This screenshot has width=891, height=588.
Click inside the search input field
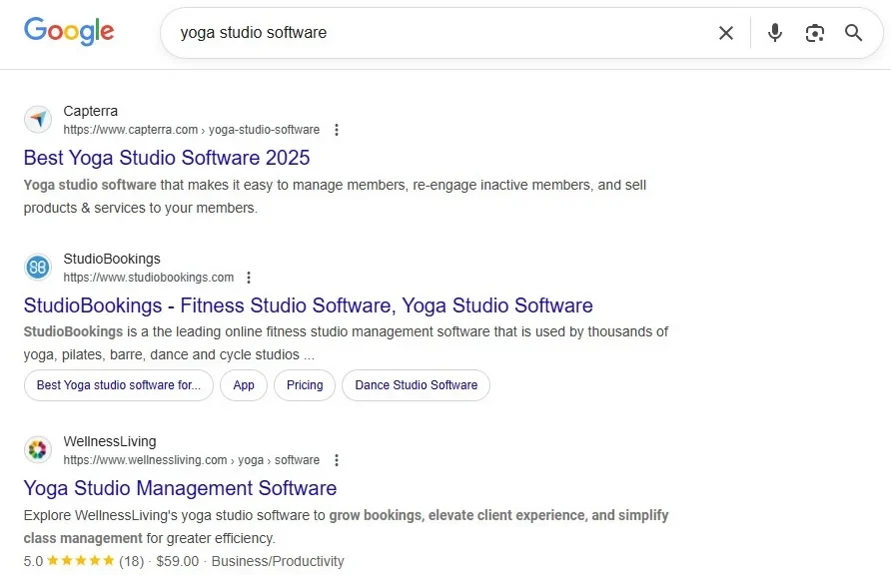[x=400, y=32]
